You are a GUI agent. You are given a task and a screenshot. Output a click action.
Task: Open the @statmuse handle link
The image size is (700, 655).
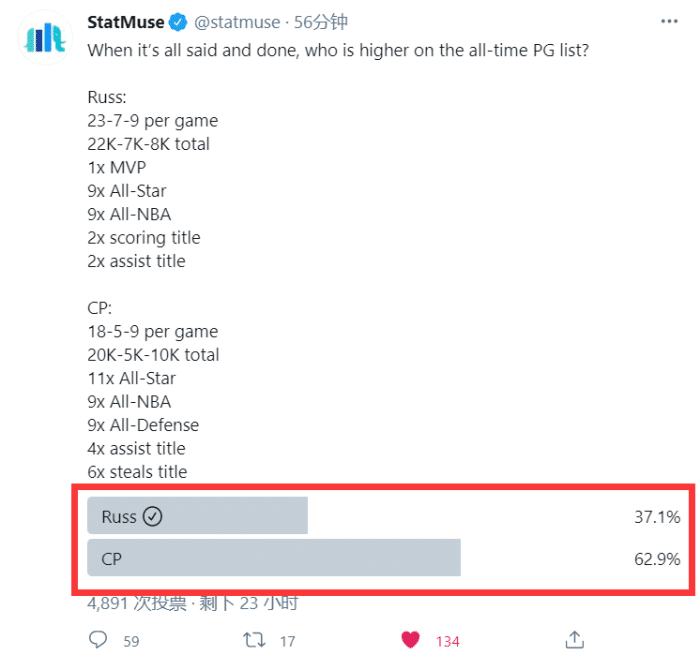[238, 23]
